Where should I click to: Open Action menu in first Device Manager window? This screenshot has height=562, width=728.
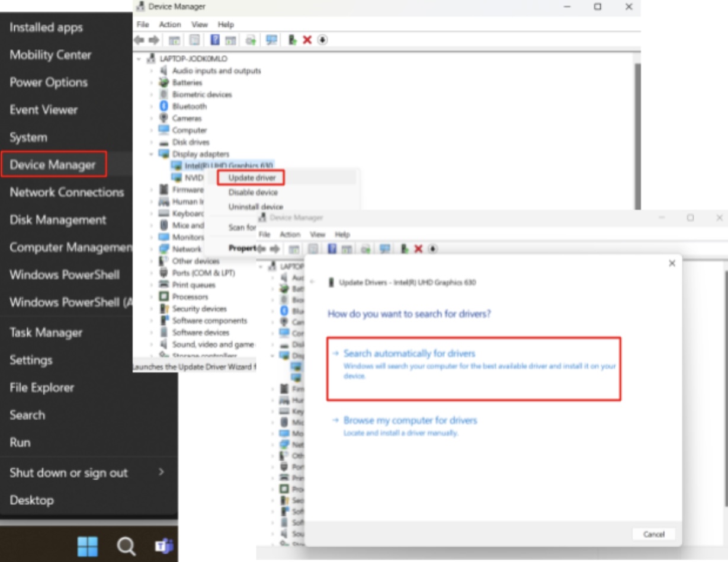pos(170,24)
